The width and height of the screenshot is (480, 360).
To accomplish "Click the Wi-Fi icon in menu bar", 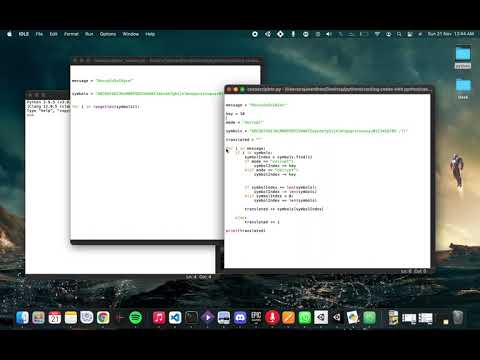I will 377,34.
